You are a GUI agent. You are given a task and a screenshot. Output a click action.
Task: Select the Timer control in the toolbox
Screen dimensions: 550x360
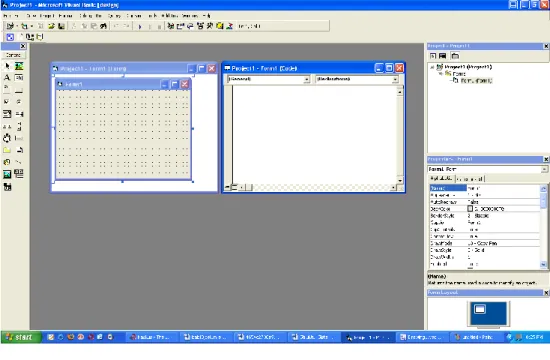click(x=7, y=138)
